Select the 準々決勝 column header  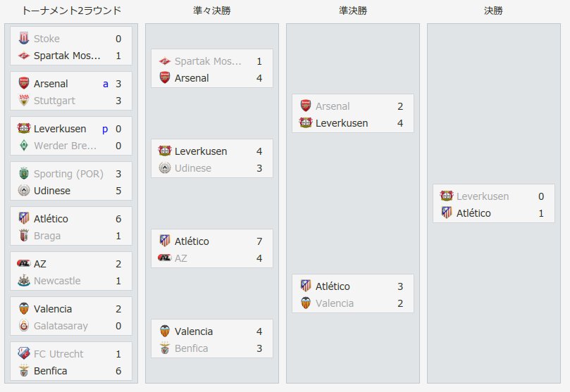point(212,11)
